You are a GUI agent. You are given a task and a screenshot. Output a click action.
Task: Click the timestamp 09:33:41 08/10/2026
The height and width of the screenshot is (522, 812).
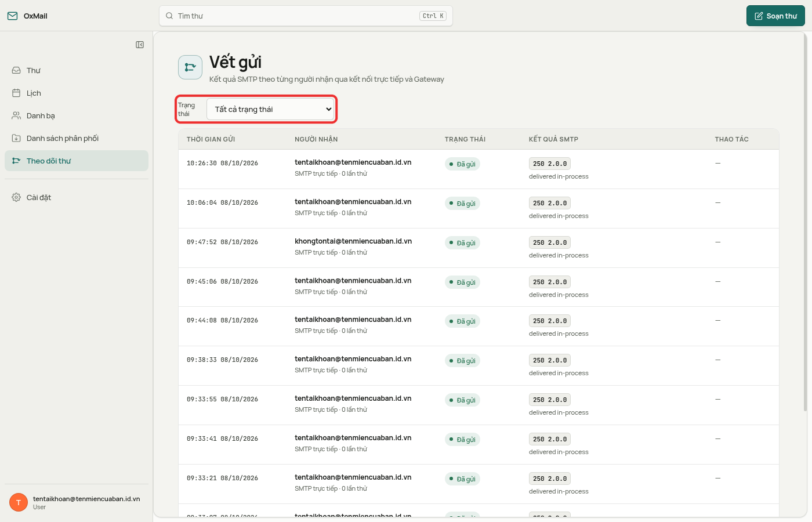tap(222, 439)
